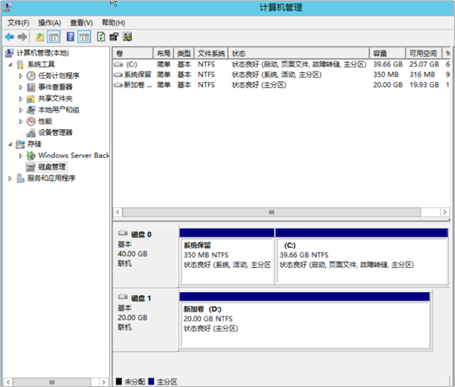Collapse the 系统工具 tree node

(x=10, y=64)
